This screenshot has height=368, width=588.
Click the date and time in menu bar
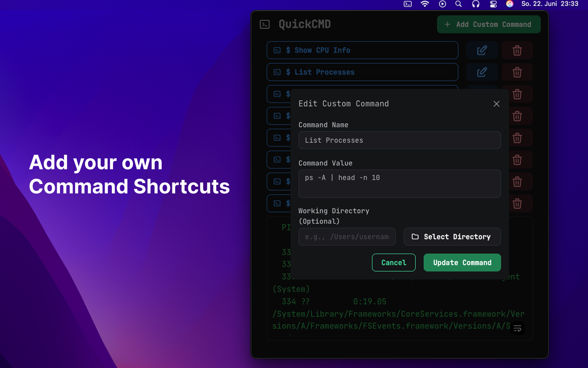click(550, 4)
